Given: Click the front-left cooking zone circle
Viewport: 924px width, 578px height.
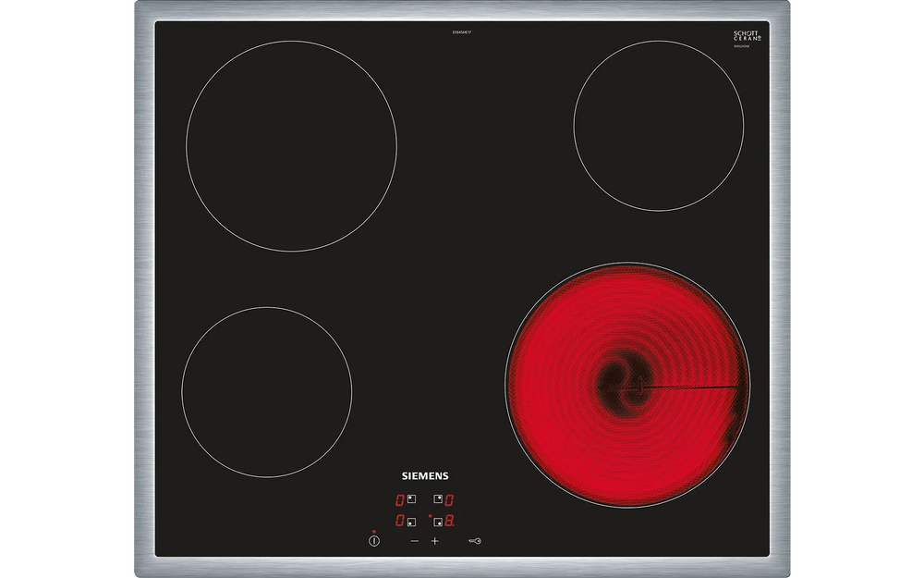Looking at the screenshot, I should click(266, 391).
